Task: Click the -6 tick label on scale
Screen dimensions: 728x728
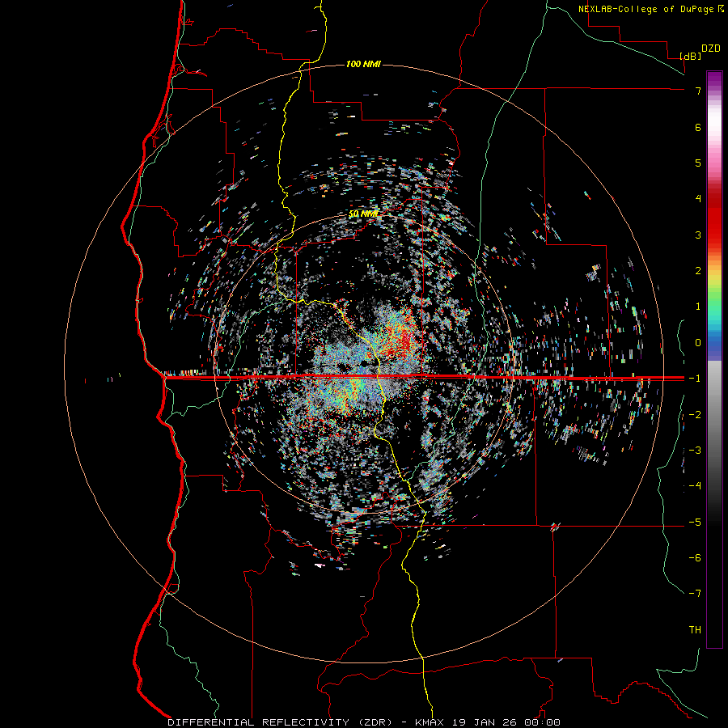Action: (695, 558)
